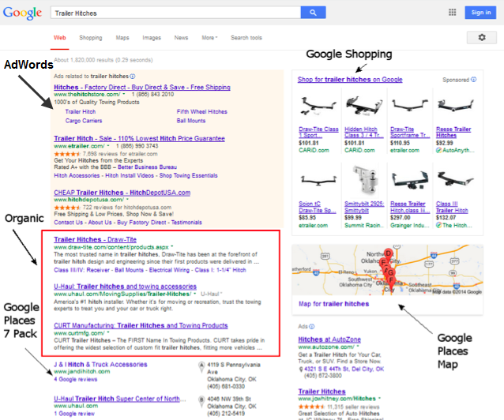Open dropdown arrow next to uhaul.com Trailer-Hitches URL
This screenshot has height=420, width=504.
point(195,294)
